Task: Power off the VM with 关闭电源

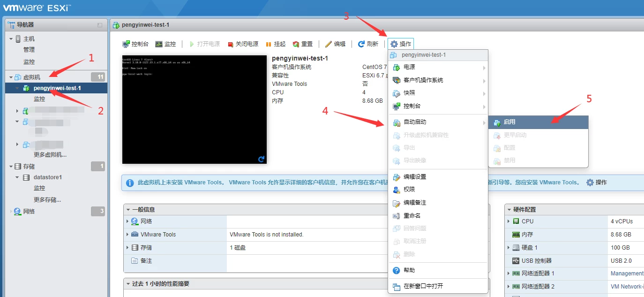Action: (x=243, y=44)
